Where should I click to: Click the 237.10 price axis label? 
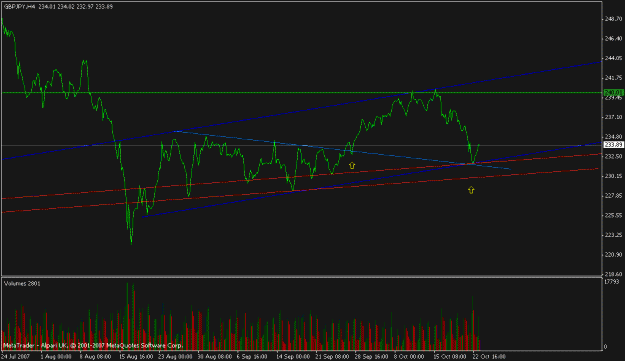(x=613, y=117)
